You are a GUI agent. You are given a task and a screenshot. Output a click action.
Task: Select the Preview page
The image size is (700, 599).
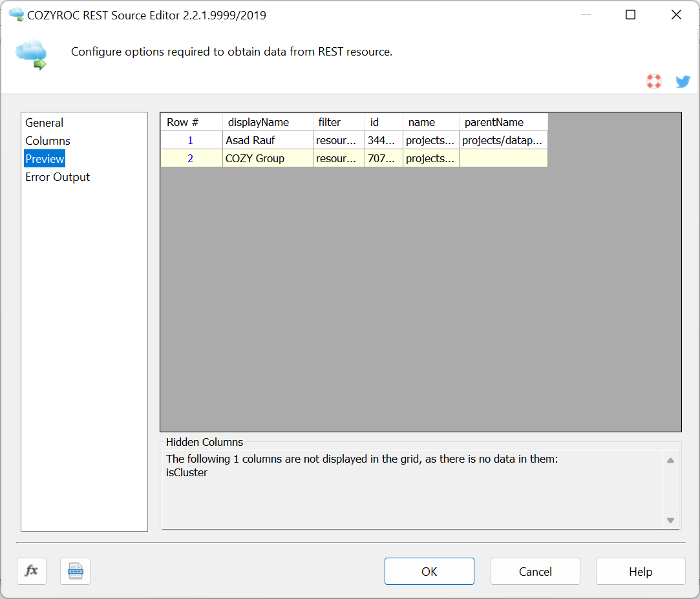point(45,159)
